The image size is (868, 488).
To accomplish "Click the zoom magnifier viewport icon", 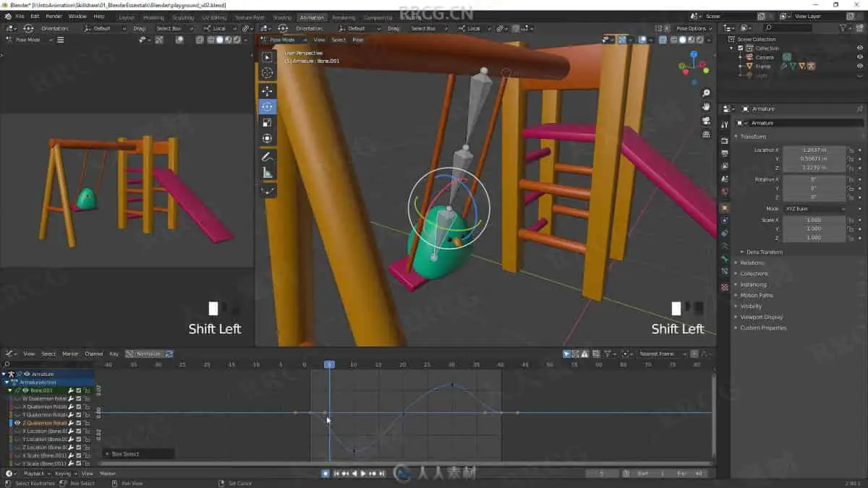I will [706, 93].
